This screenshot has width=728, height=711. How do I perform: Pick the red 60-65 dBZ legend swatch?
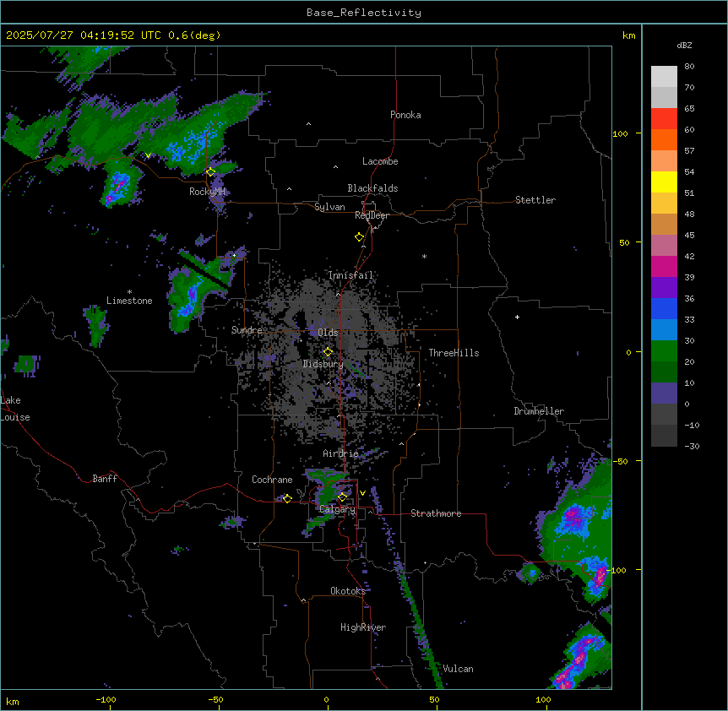664,119
